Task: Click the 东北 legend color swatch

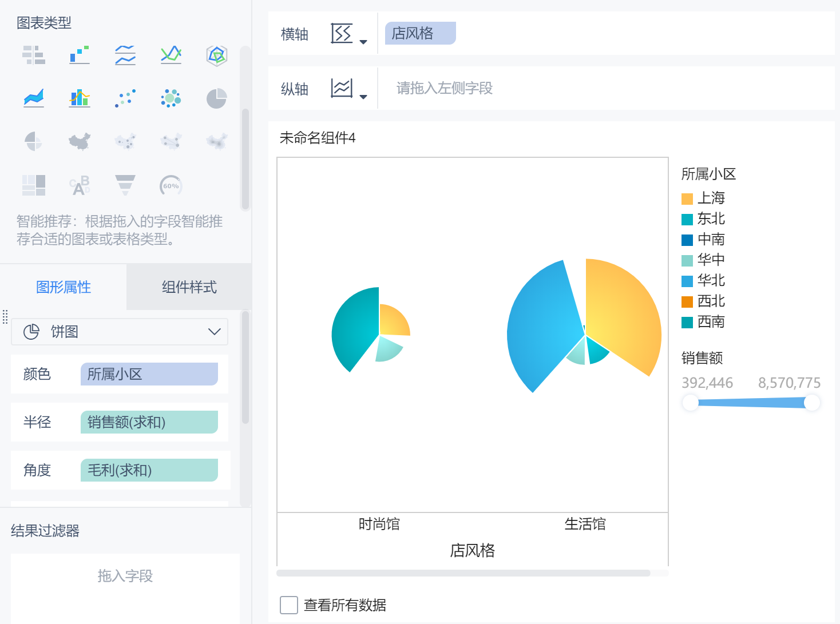Action: (x=687, y=219)
